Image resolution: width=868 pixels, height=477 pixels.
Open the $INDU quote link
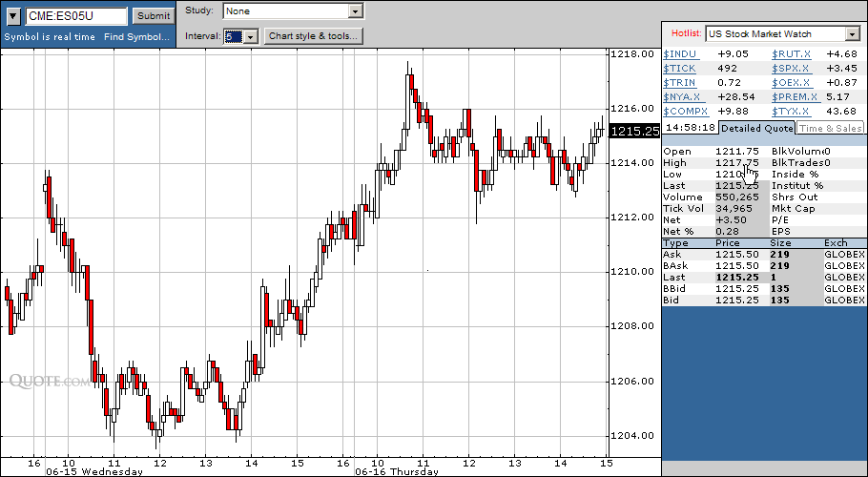tap(680, 54)
